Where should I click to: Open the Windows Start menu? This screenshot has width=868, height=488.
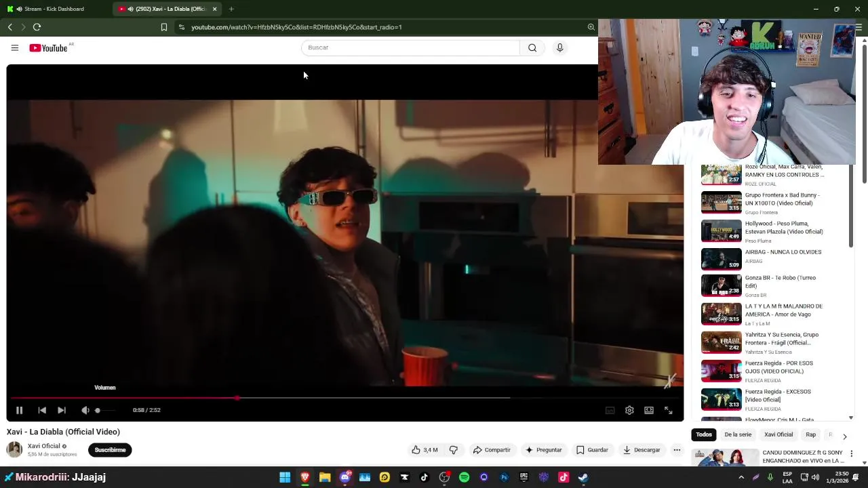285,477
